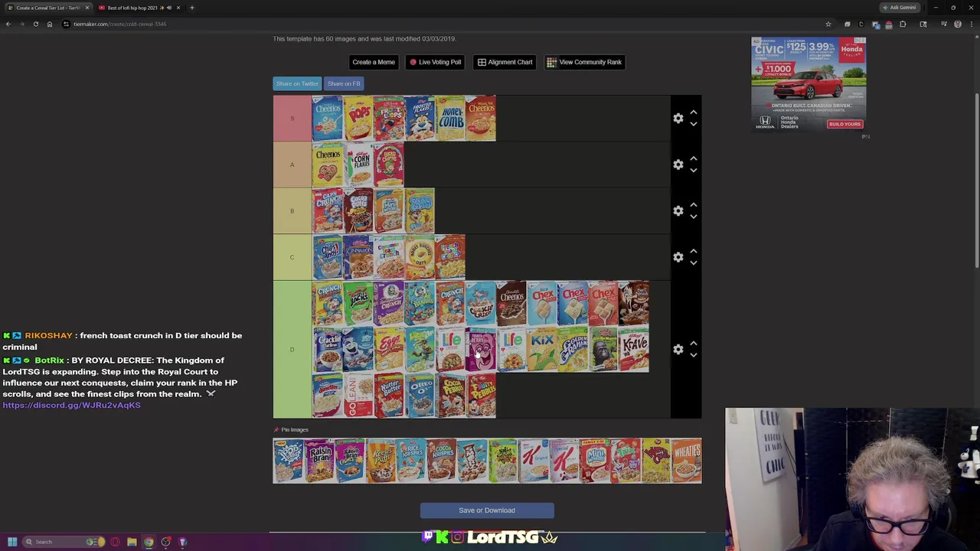Pick Pop-Tarts cereal from image pool

click(289, 461)
